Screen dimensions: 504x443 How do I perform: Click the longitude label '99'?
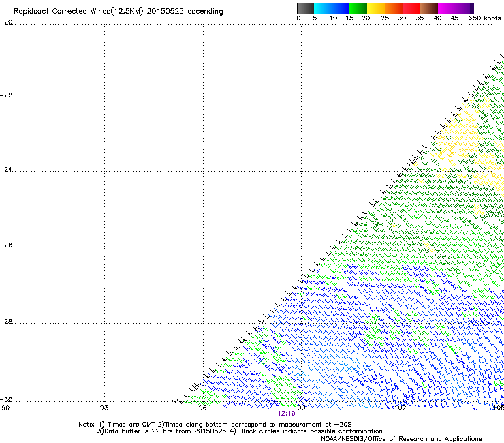click(x=301, y=408)
